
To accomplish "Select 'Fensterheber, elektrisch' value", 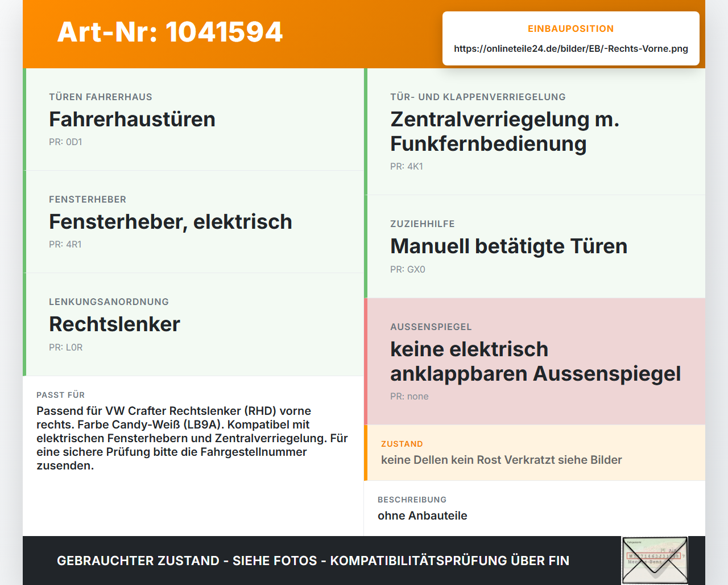I will coord(171,221).
